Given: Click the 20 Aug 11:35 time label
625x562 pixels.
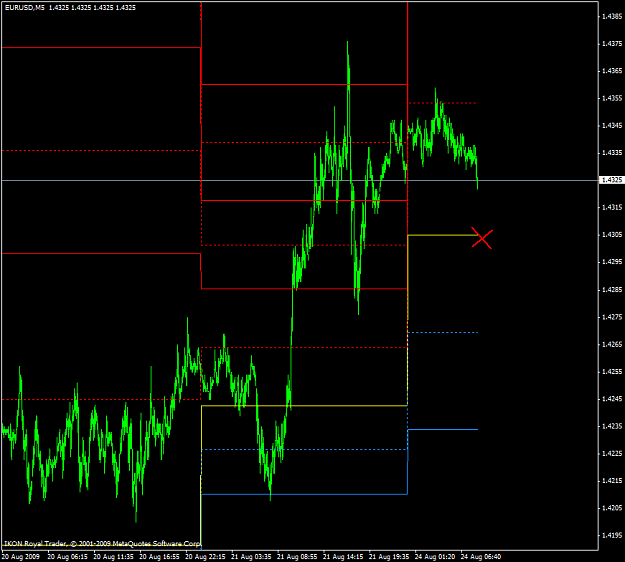Looking at the screenshot, I should (x=113, y=556).
